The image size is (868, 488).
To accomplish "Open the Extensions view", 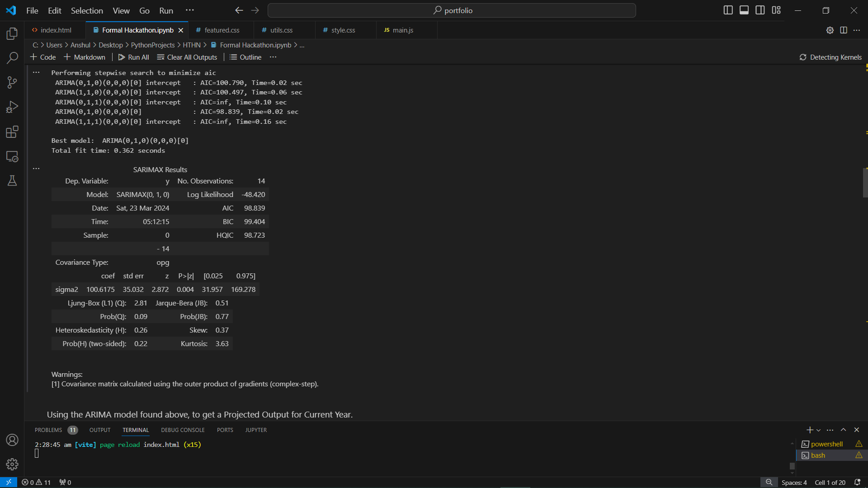I will (x=12, y=132).
